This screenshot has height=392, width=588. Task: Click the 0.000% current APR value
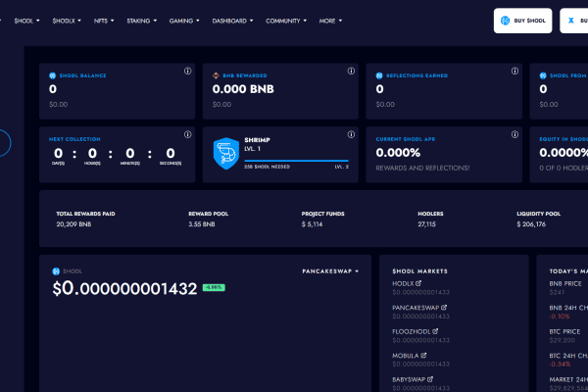point(398,153)
